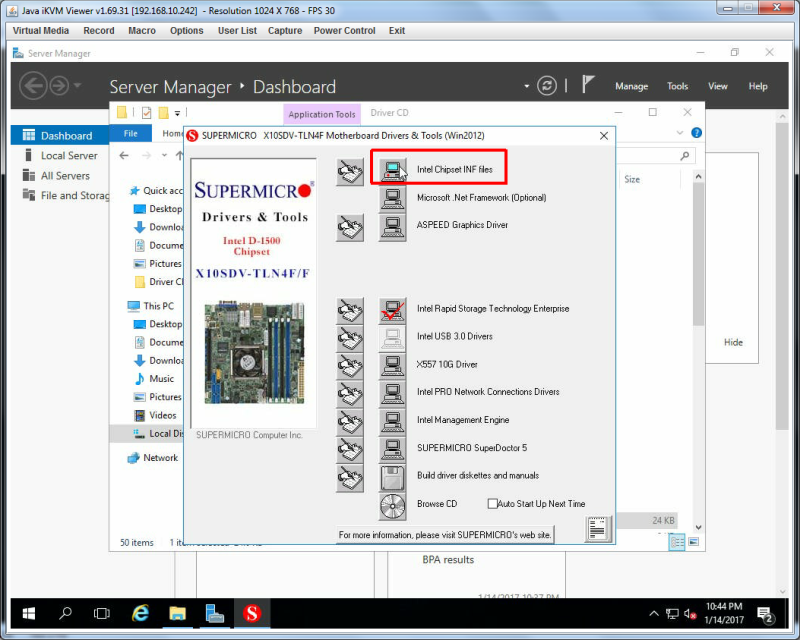
Task: Click the Intel Management Engine install icon
Action: [392, 422]
